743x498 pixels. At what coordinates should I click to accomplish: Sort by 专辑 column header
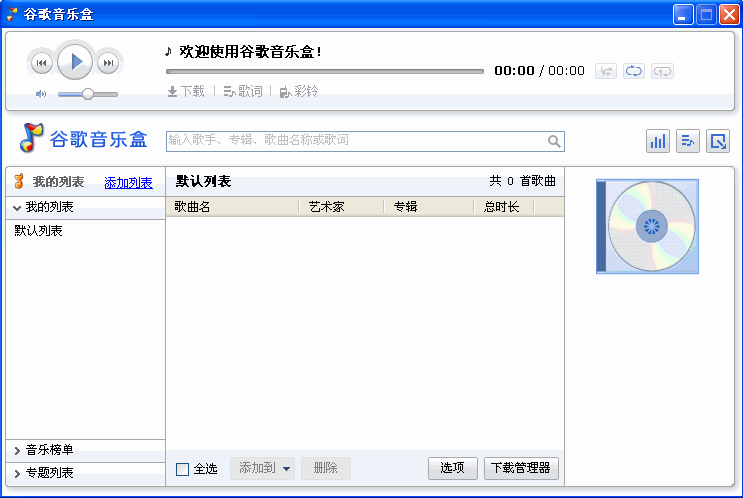tap(428, 207)
